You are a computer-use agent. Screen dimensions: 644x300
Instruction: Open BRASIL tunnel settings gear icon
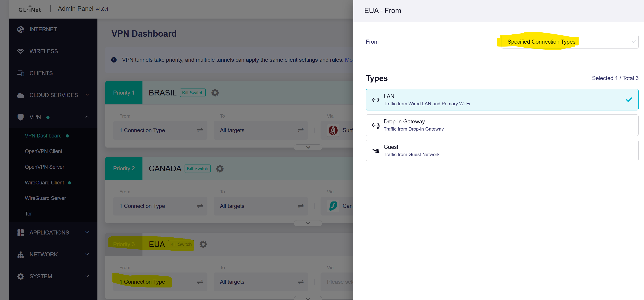[x=215, y=93]
